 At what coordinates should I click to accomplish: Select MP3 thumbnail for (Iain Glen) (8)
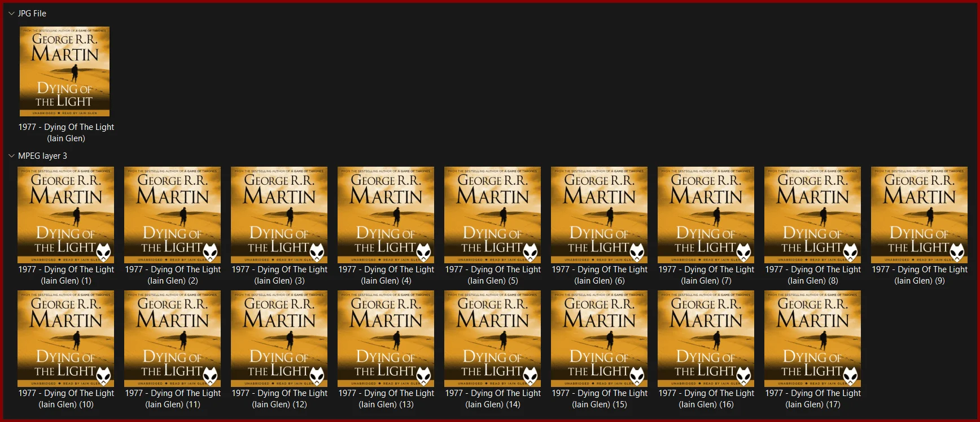click(813, 215)
